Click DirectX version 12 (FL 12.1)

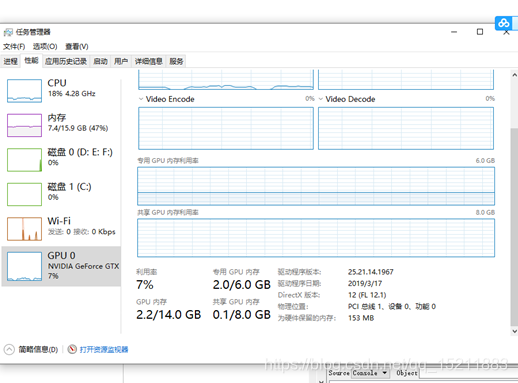[x=367, y=295]
